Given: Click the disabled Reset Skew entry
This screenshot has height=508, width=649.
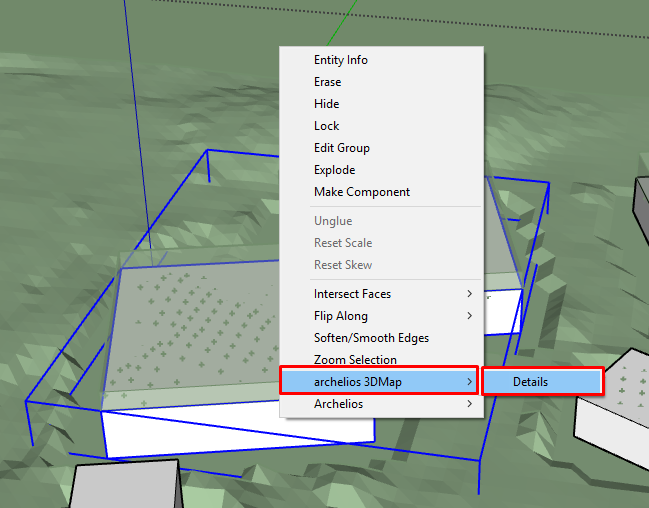Looking at the screenshot, I should (381, 265).
